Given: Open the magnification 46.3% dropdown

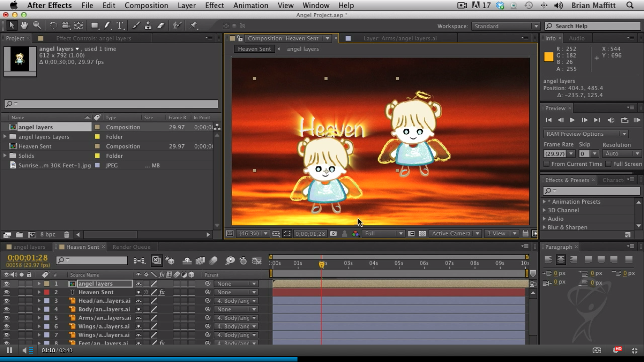Looking at the screenshot, I should pos(253,233).
